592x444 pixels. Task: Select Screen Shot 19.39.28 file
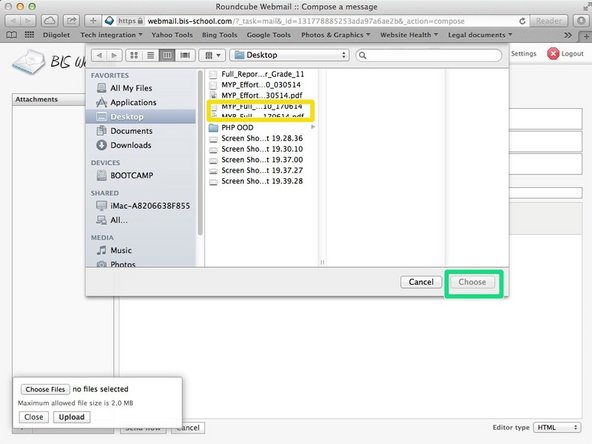click(x=262, y=181)
